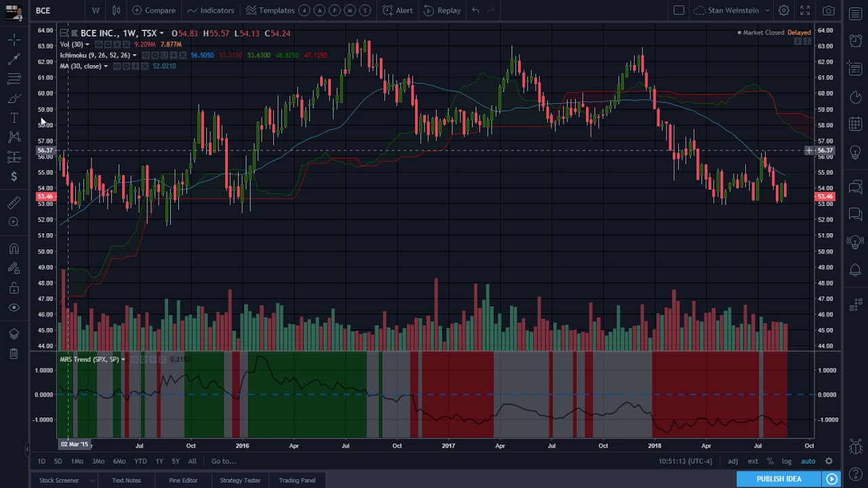Select the brush drawing tool
The width and height of the screenshot is (868, 488).
click(x=14, y=99)
